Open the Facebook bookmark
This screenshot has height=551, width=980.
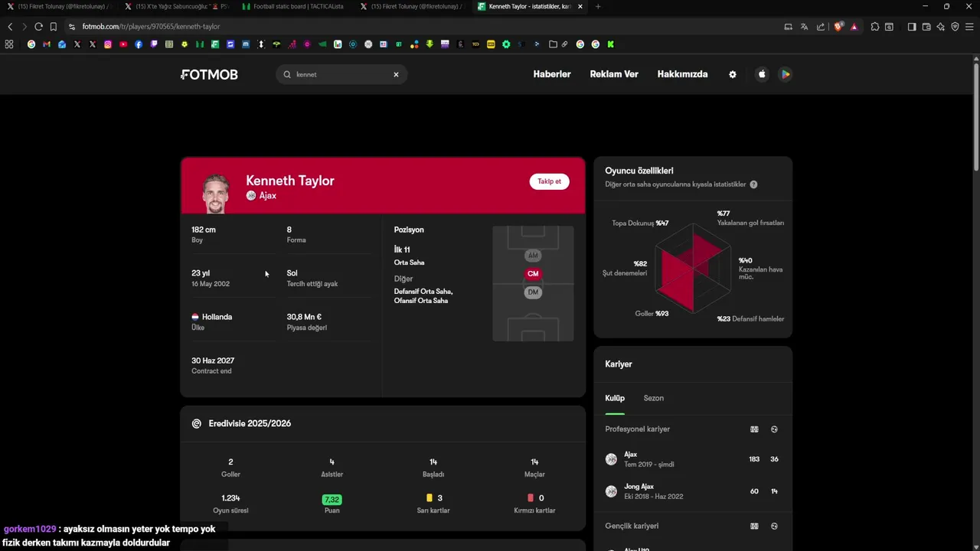[139, 44]
